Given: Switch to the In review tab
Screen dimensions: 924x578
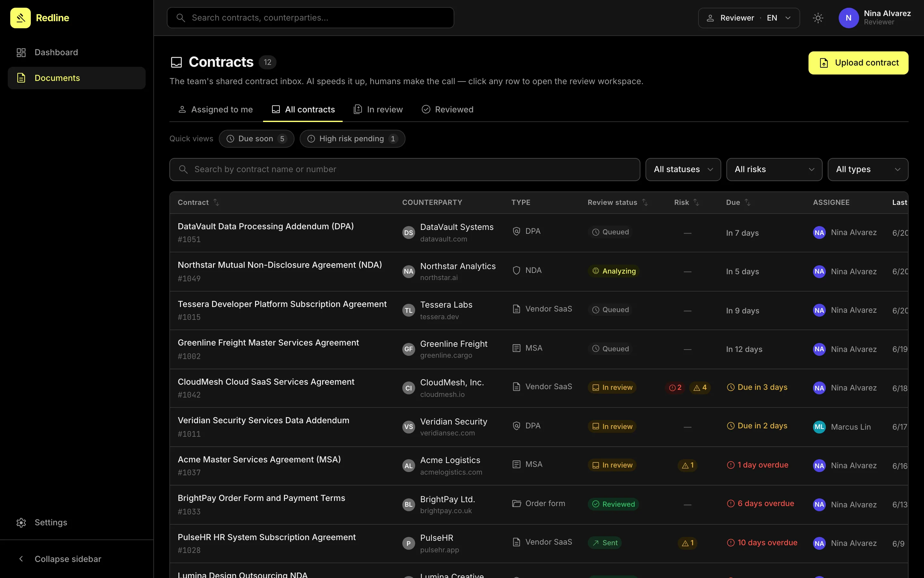Looking at the screenshot, I should pyautogui.click(x=378, y=110).
